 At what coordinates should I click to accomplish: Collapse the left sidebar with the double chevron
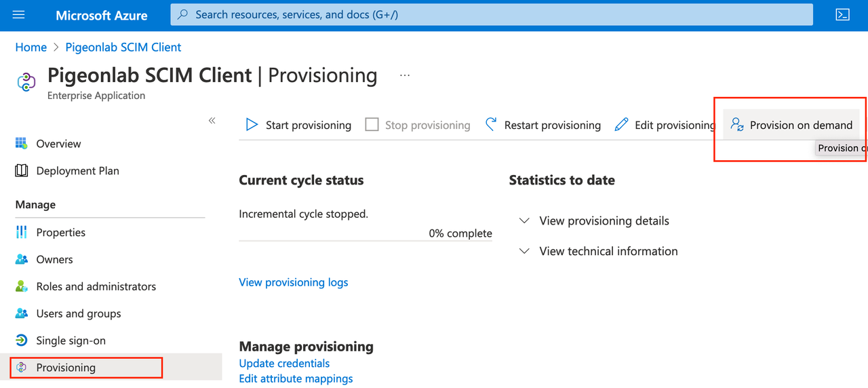click(x=212, y=120)
